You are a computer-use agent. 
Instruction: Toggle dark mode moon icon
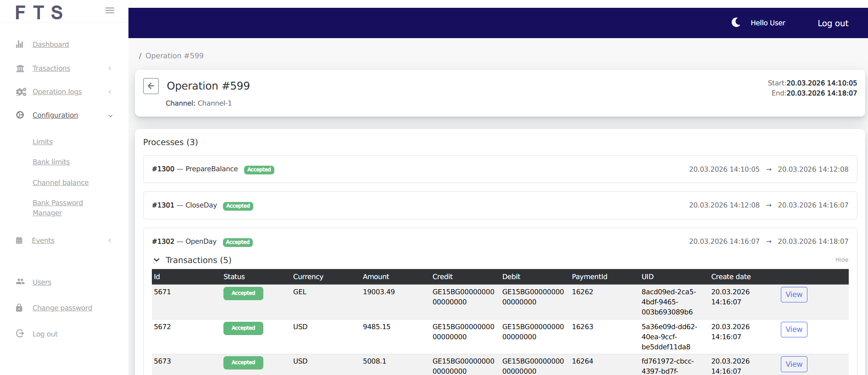pyautogui.click(x=735, y=22)
